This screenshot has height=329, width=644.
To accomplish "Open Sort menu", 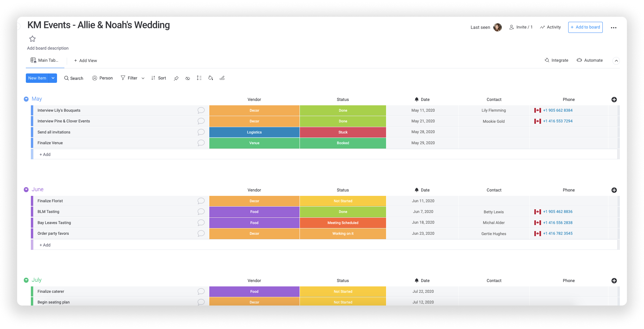I will pos(159,78).
